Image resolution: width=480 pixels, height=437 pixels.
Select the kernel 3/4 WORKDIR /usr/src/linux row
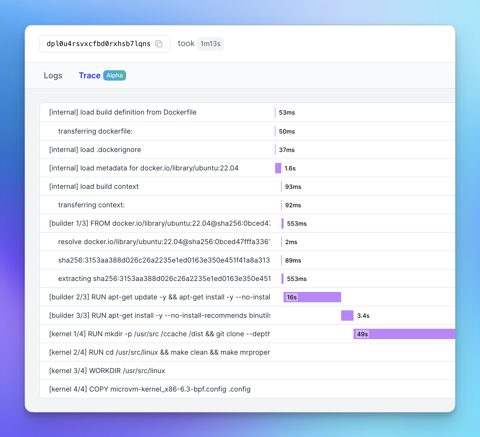point(248,371)
